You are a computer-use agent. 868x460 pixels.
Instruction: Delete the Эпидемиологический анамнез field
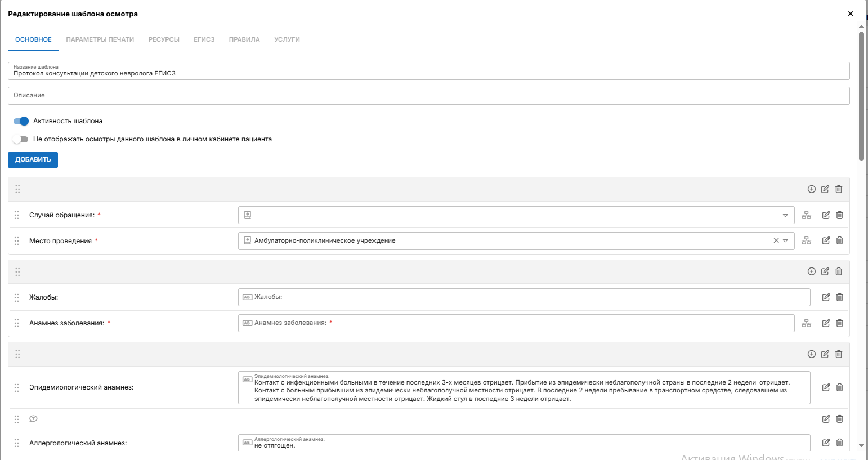[x=839, y=387]
